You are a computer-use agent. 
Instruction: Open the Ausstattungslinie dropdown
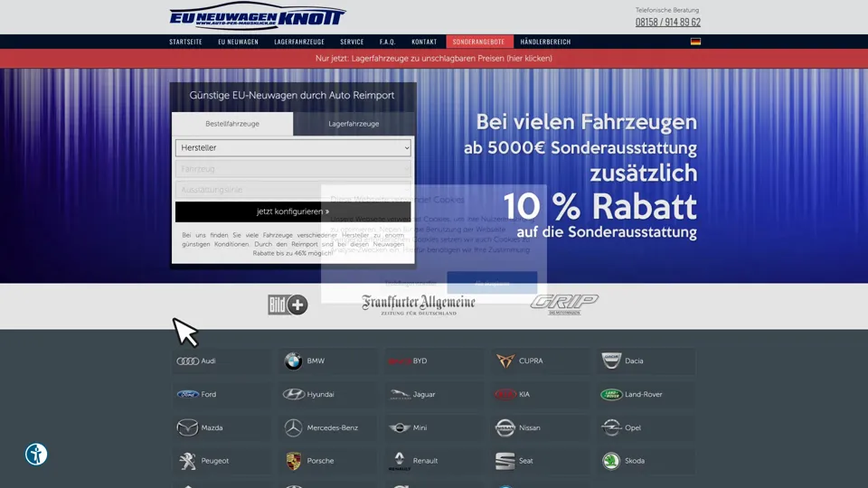293,190
